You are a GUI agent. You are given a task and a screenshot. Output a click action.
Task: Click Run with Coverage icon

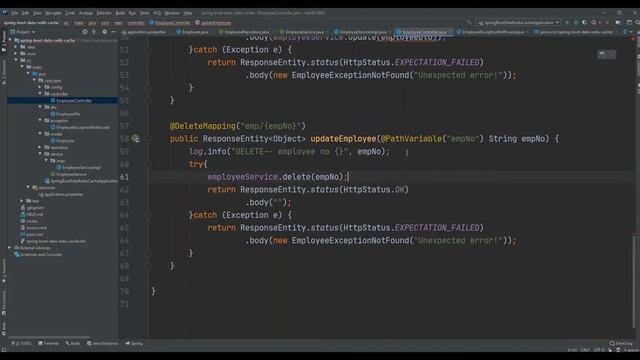(x=584, y=22)
